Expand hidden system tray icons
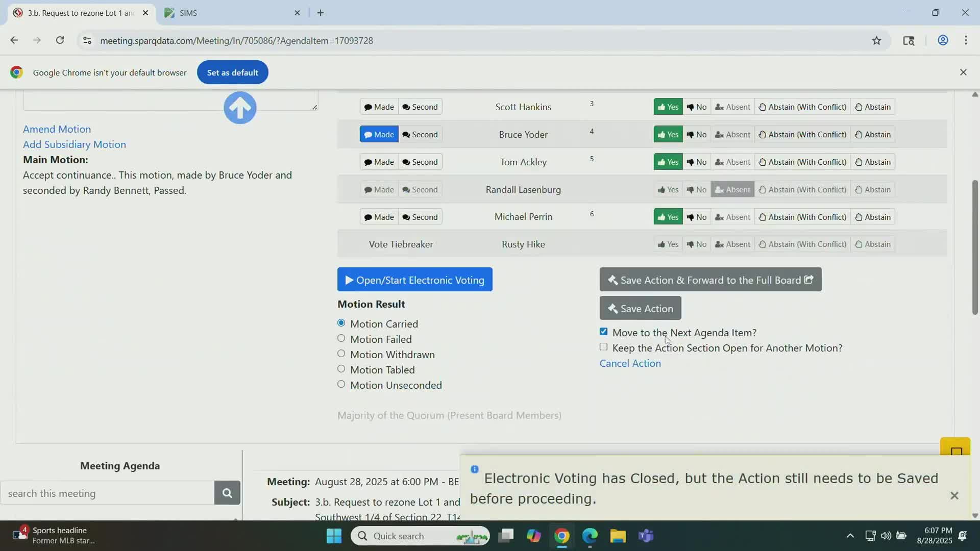The image size is (980, 551). coord(850,536)
